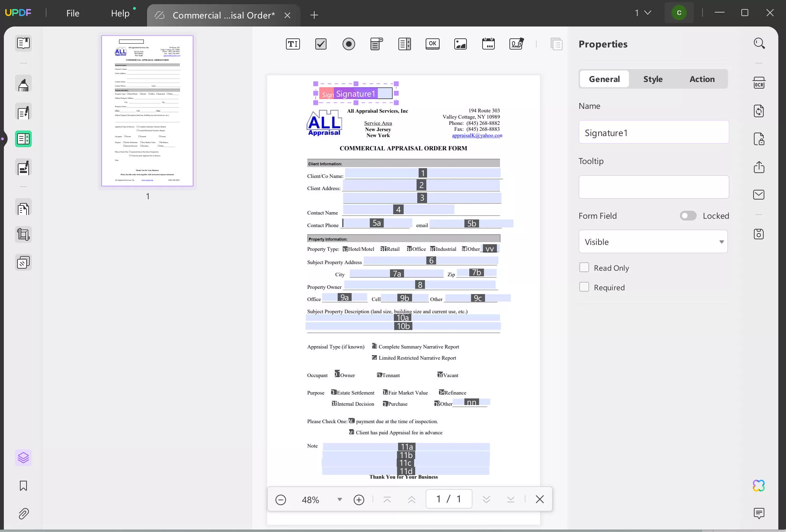
Task: Add a Text Field with toolbar
Action: pyautogui.click(x=293, y=44)
